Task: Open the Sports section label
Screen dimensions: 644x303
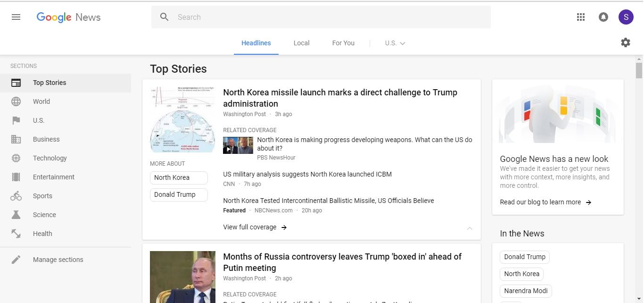Action: pos(42,196)
